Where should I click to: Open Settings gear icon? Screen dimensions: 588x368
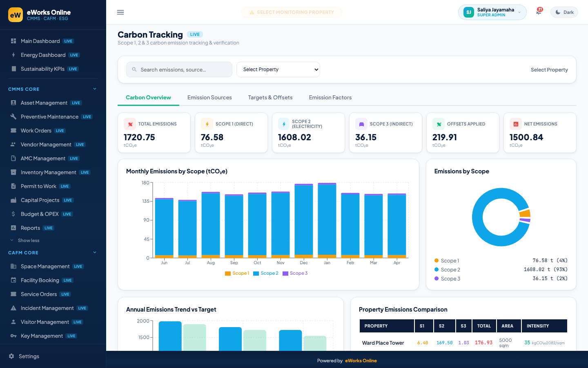point(11,356)
